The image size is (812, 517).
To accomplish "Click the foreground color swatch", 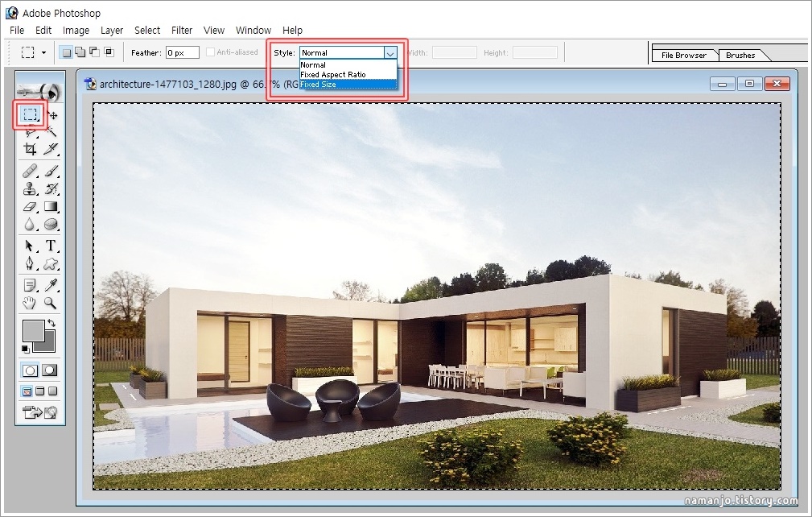I will coord(32,329).
